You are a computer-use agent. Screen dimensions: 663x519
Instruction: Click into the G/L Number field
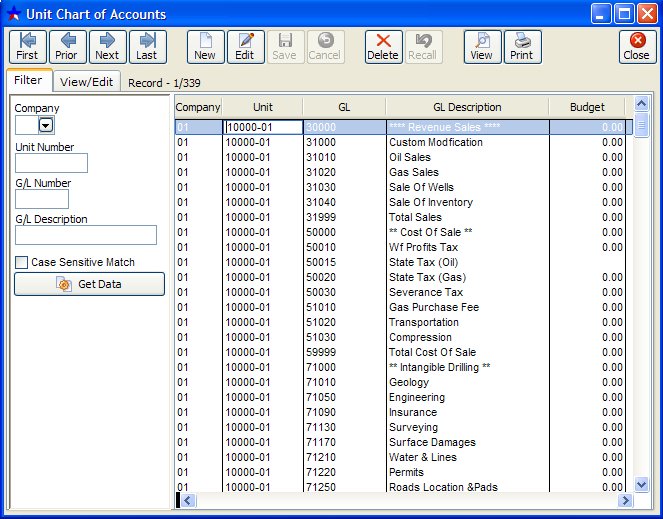(42, 199)
